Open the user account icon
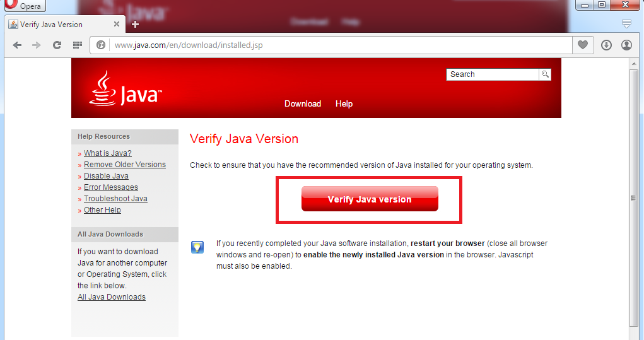 click(626, 45)
